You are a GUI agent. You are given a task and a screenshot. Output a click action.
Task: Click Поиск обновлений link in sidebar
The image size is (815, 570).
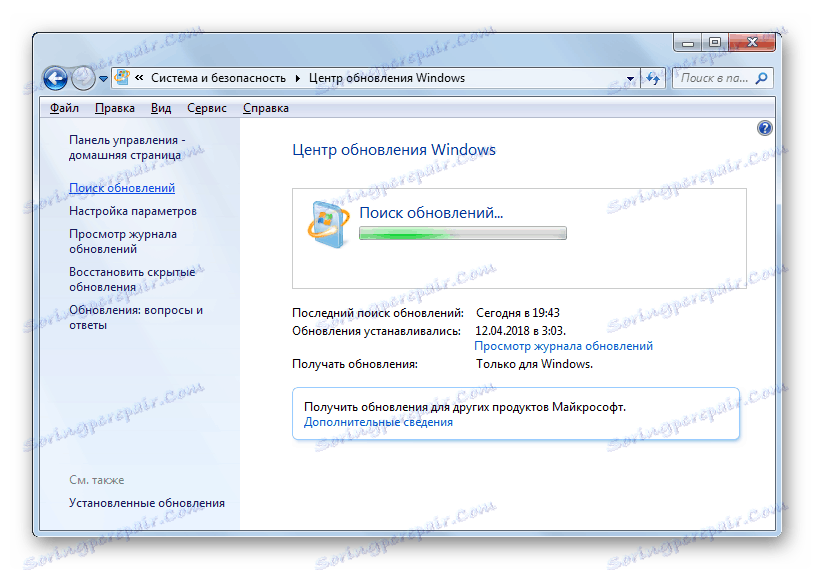coord(122,188)
